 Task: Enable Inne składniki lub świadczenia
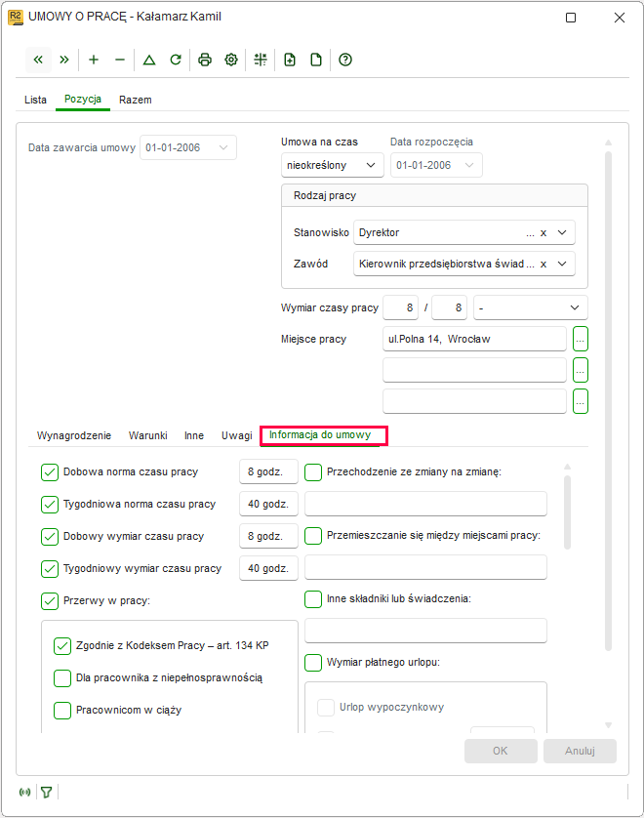313,599
